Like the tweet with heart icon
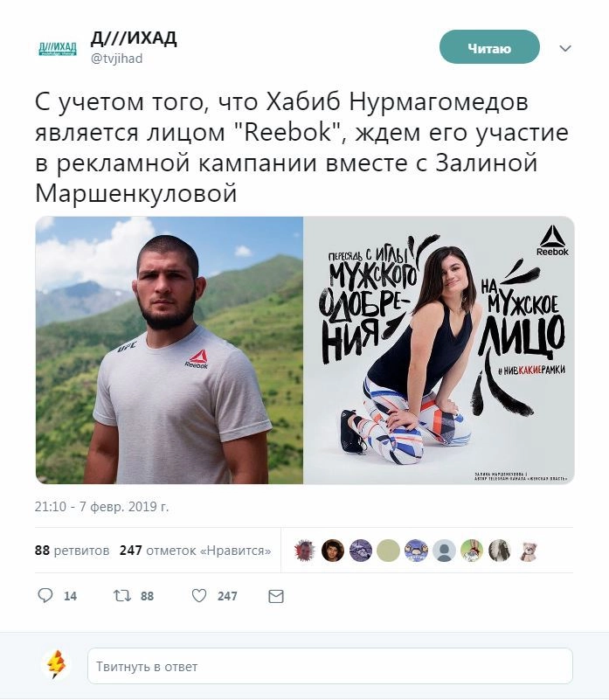 199,595
